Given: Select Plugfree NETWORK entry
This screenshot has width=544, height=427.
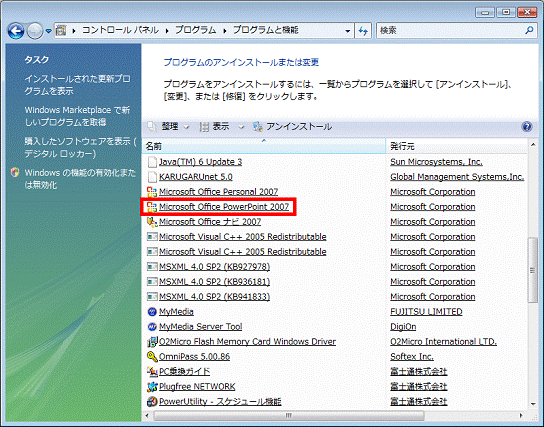Looking at the screenshot, I should [x=197, y=386].
